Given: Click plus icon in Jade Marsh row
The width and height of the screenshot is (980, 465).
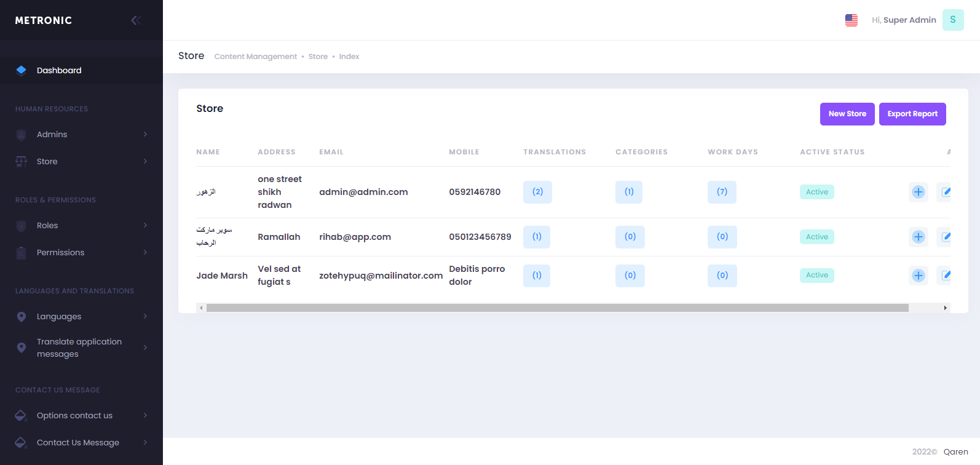Looking at the screenshot, I should pos(918,276).
